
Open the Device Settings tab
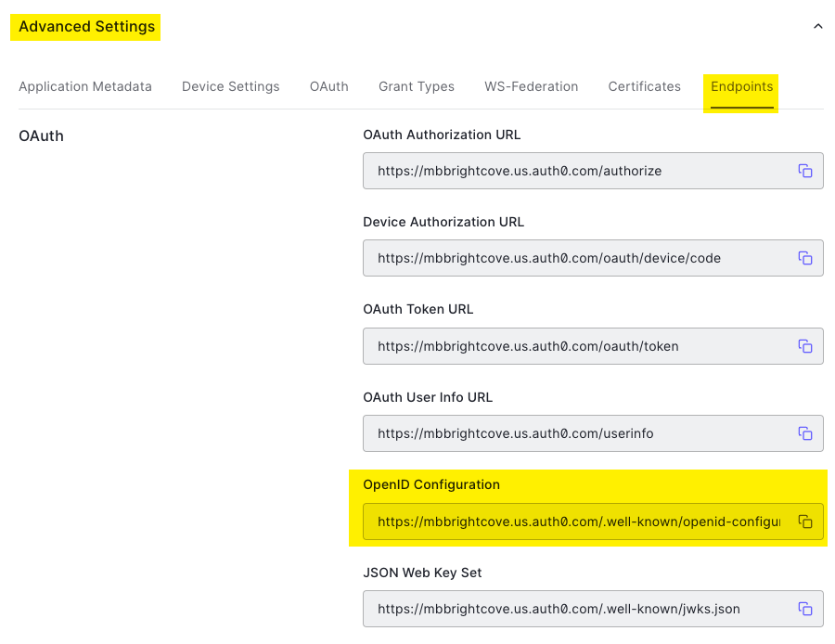point(230,86)
